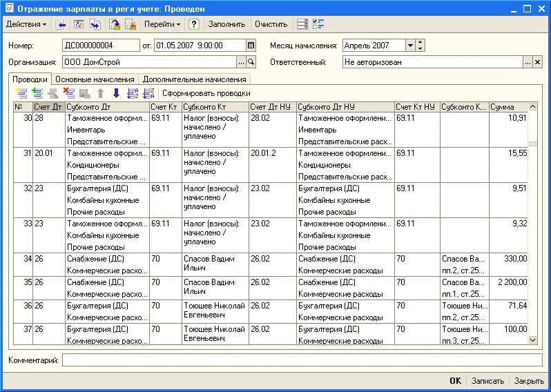Switch to Дополнительные начисления tab
Viewport: 551px width, 392px height.
click(x=194, y=79)
